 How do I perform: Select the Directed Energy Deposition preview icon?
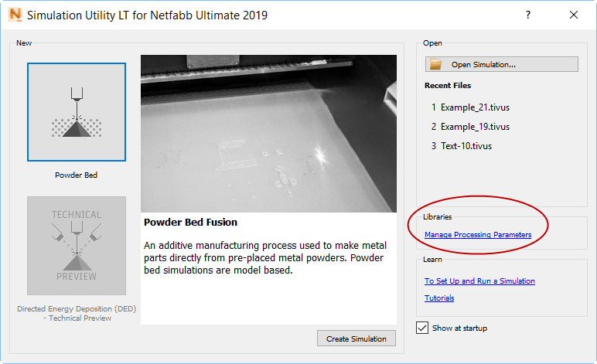pos(77,246)
